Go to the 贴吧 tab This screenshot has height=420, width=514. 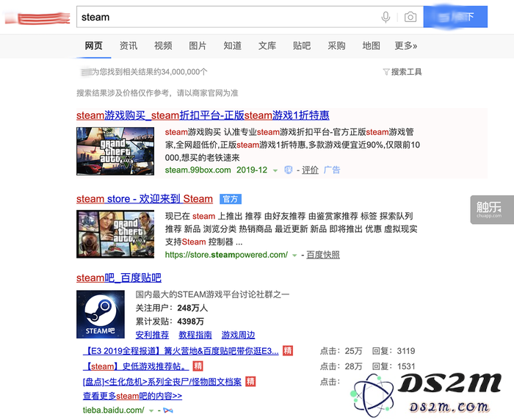302,46
